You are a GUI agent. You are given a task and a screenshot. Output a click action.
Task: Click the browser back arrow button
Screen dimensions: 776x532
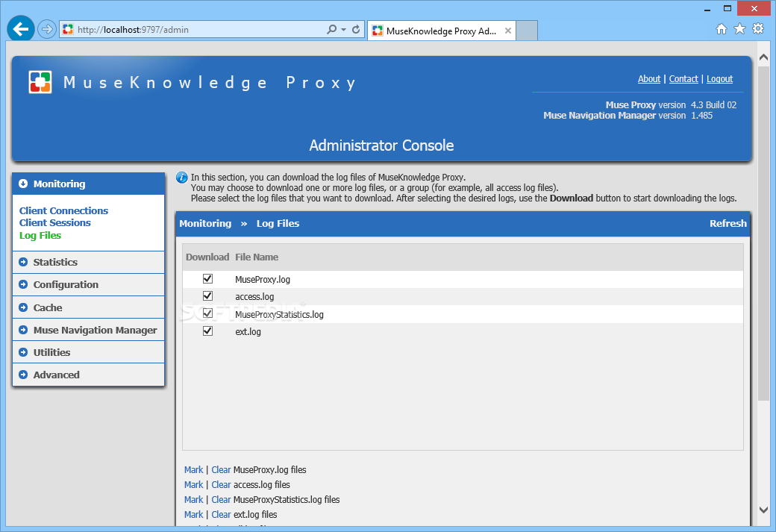(21, 29)
